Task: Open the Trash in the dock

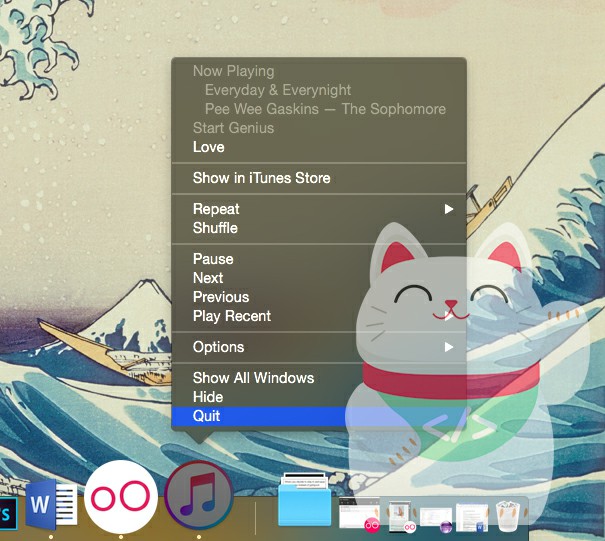Action: click(x=509, y=516)
